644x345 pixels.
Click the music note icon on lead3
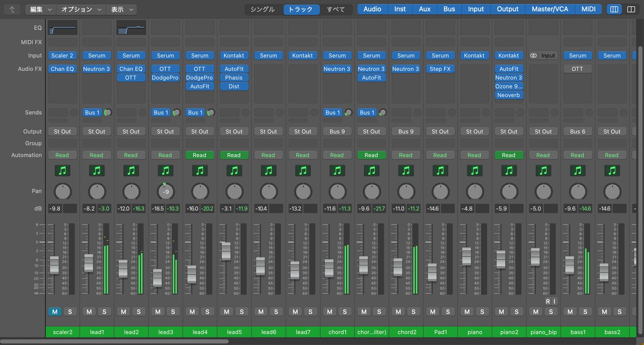click(x=165, y=171)
